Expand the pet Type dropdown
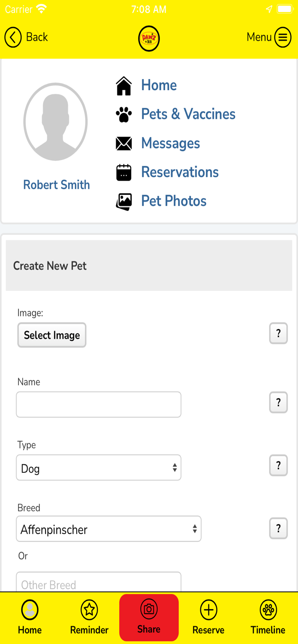 tap(98, 468)
